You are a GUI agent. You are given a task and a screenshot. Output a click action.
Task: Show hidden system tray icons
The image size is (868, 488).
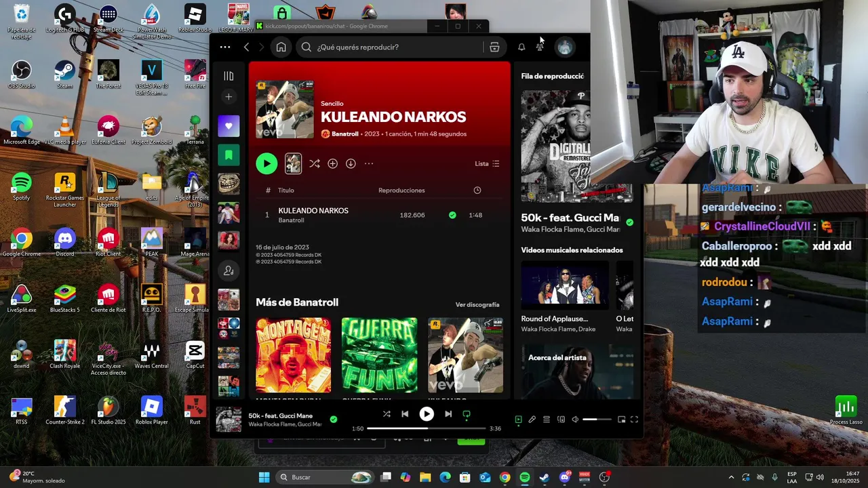[x=731, y=477]
